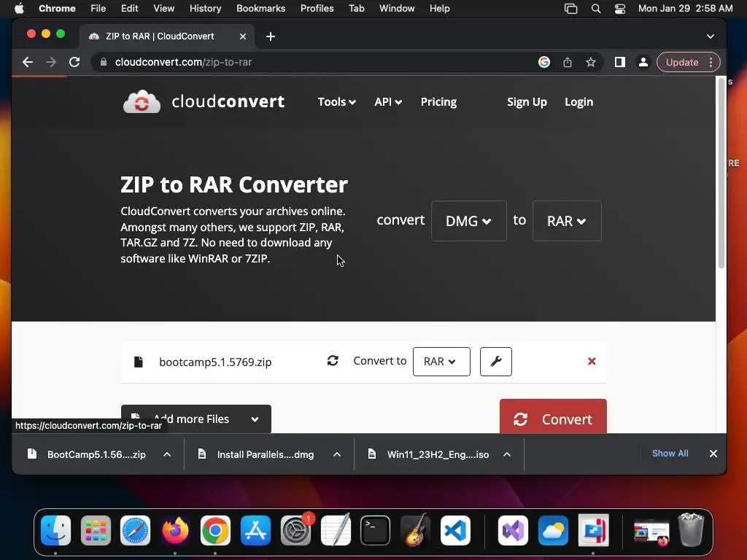The height and width of the screenshot is (560, 747).
Task: Open the DMG source format dropdown
Action: [x=469, y=221]
